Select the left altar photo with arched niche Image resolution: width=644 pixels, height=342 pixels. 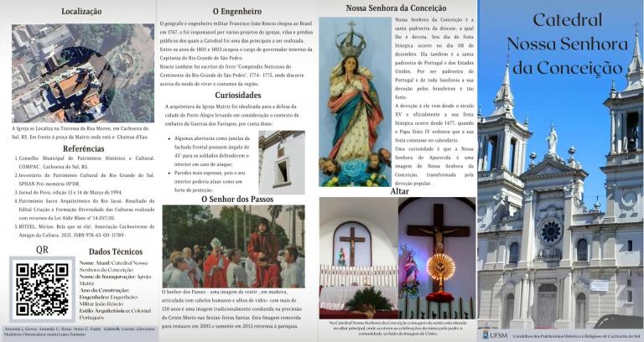pos(356,257)
